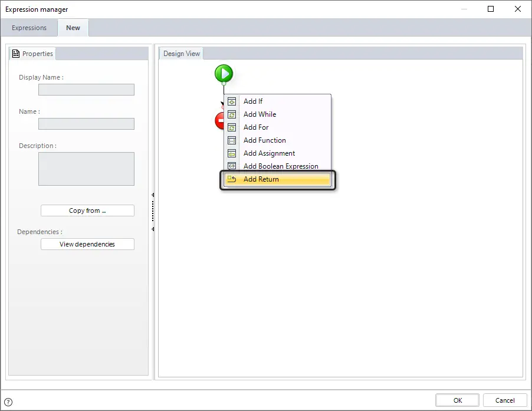This screenshot has height=411, width=532.
Task: Click the red End node in Design View
Action: (x=220, y=121)
